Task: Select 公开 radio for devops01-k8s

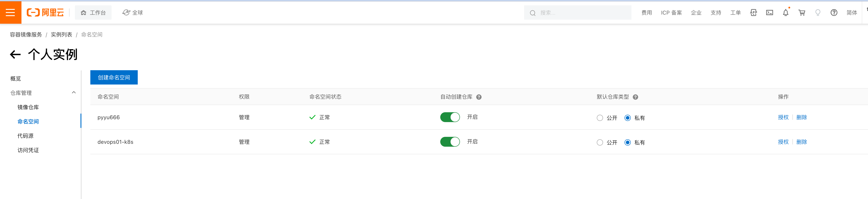Action: point(600,142)
